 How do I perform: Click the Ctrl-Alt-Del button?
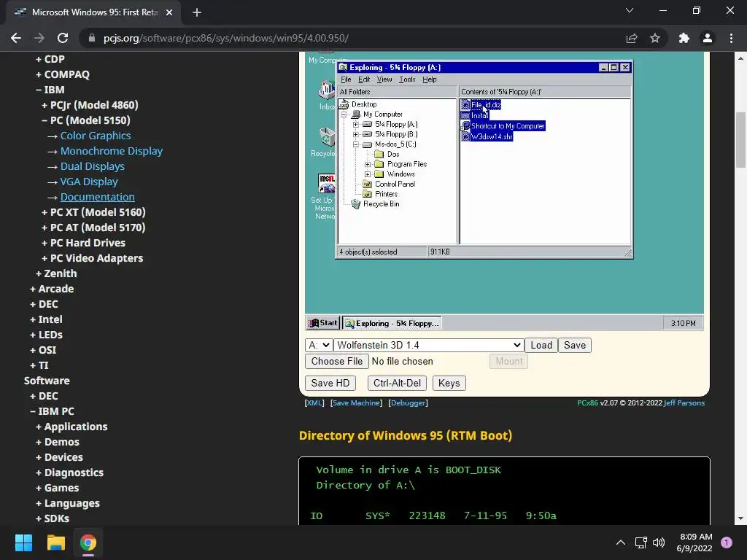pyautogui.click(x=397, y=384)
